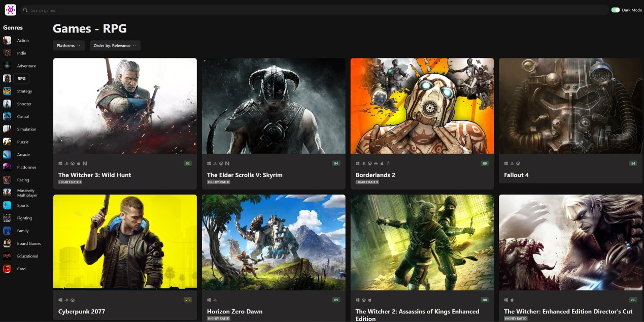Screen dimensions: 644x322
Task: Click the Family genre icon
Action: 7,231
